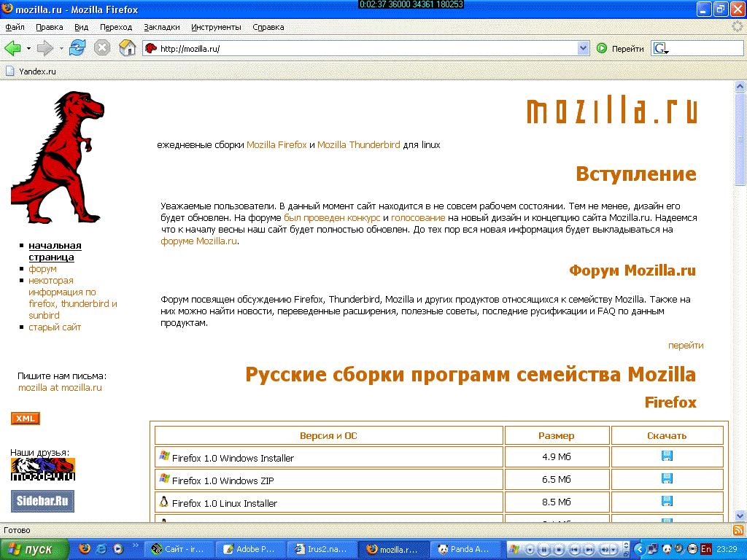Go to the Home page icon
The height and width of the screenshot is (560, 747).
pyautogui.click(x=127, y=48)
